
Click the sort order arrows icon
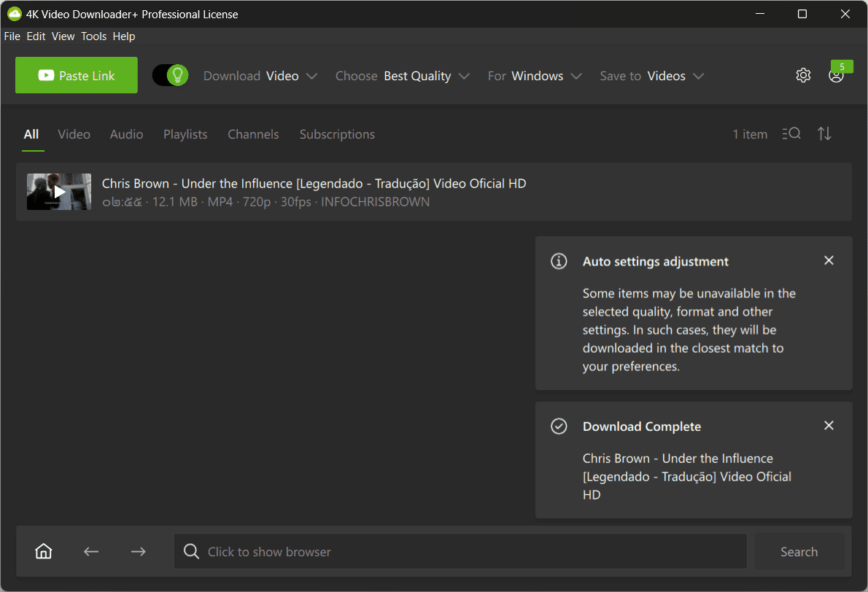[824, 133]
